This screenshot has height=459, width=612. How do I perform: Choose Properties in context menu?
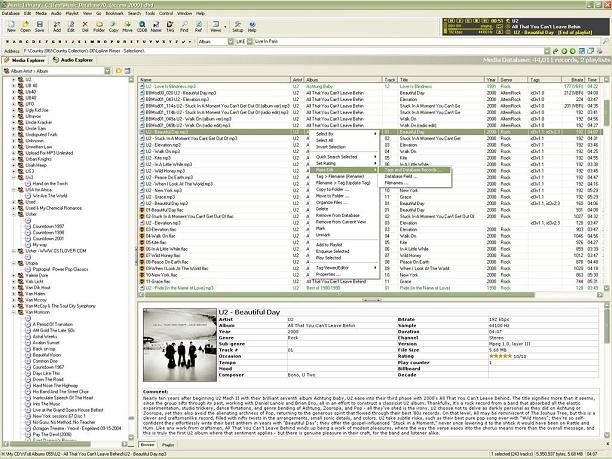point(344,274)
